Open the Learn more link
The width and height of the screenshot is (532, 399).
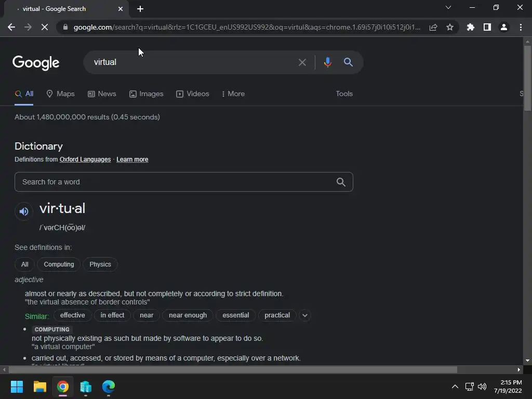(132, 159)
